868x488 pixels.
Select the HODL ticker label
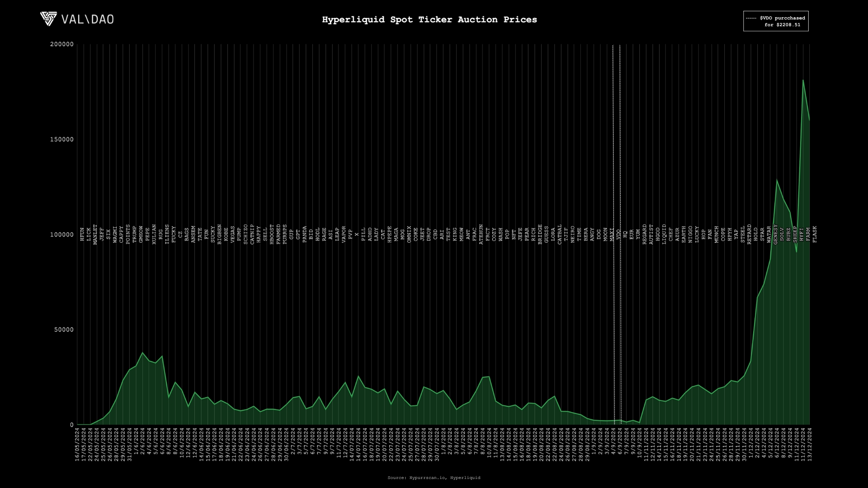tap(318, 235)
